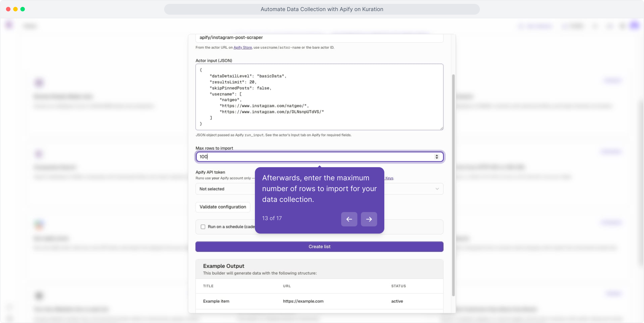Select the STATUS column header

pos(398,286)
